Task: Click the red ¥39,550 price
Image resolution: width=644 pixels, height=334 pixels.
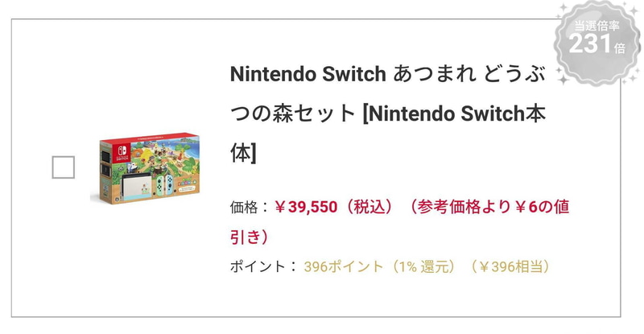Action: pos(304,207)
